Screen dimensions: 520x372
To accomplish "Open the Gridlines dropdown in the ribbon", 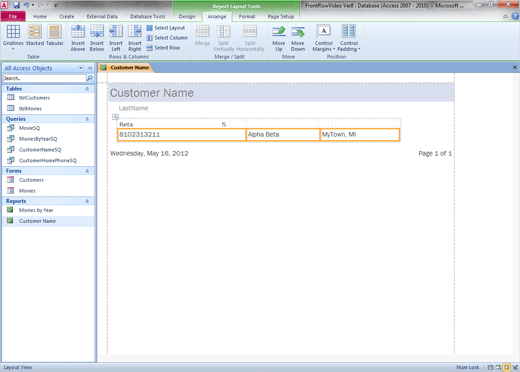I will pyautogui.click(x=13, y=37).
